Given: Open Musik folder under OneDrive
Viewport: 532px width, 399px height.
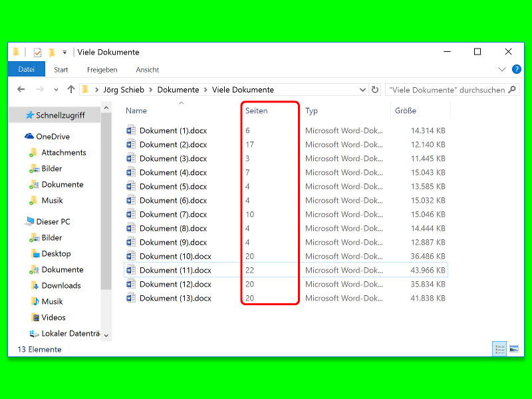Looking at the screenshot, I should (x=46, y=201).
